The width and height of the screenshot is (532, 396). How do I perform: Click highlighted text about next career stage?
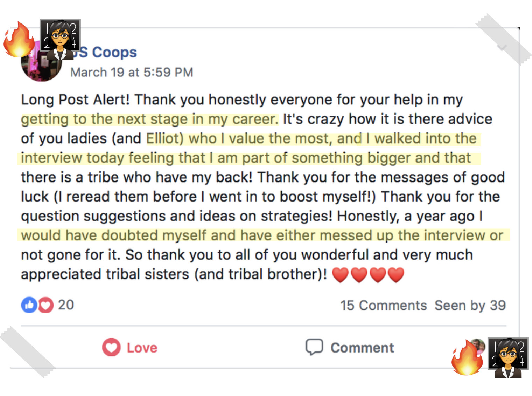(x=149, y=120)
